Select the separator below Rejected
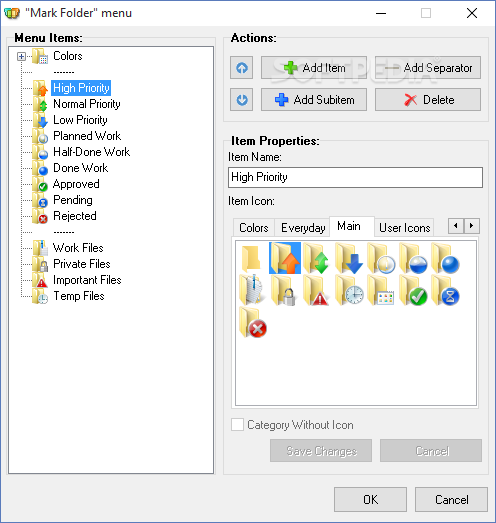 tap(64, 232)
